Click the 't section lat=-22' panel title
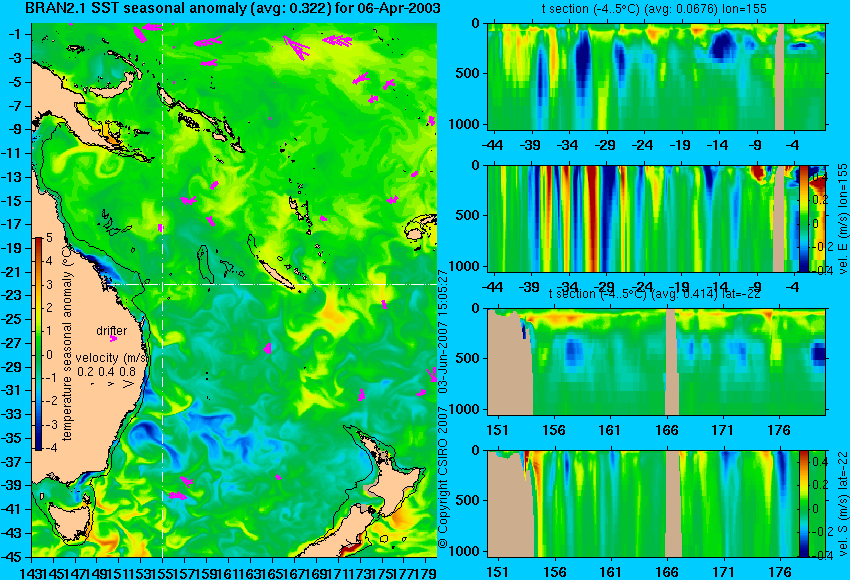The width and height of the screenshot is (850, 580). tap(654, 294)
